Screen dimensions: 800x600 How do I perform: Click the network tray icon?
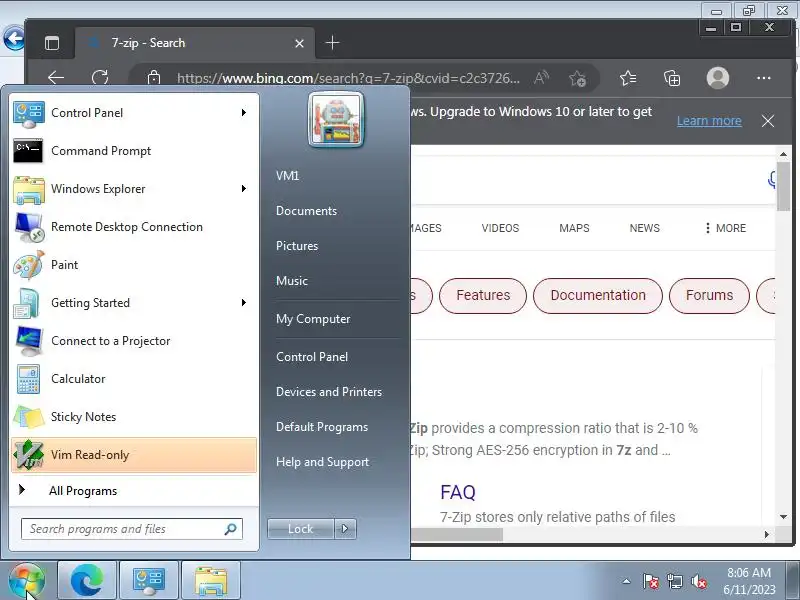pos(674,581)
